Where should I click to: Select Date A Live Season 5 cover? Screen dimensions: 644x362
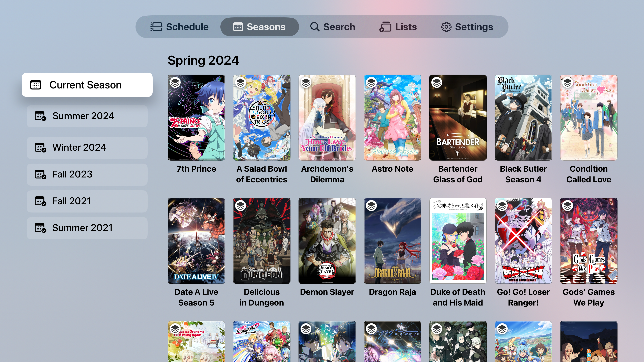196,241
